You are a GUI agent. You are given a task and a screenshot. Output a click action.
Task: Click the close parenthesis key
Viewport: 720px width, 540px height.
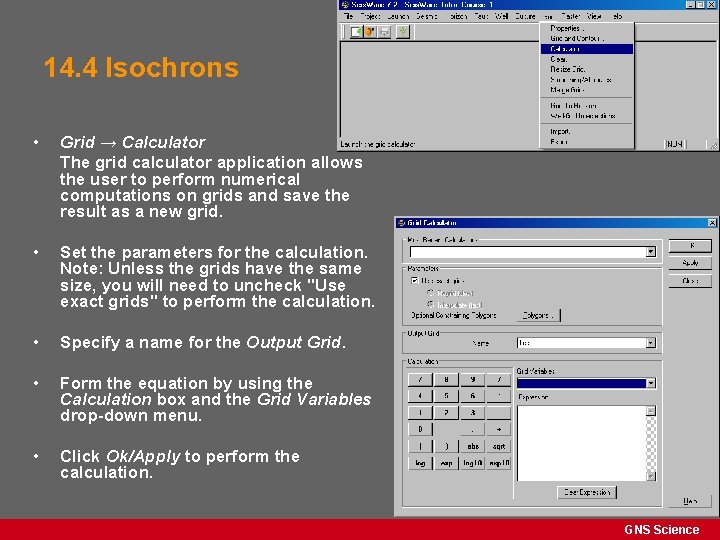coord(446,446)
